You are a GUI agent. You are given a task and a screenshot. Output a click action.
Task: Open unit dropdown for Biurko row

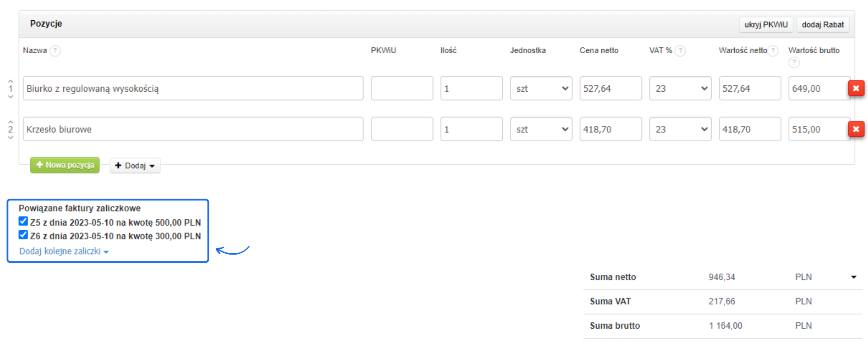pos(541,88)
